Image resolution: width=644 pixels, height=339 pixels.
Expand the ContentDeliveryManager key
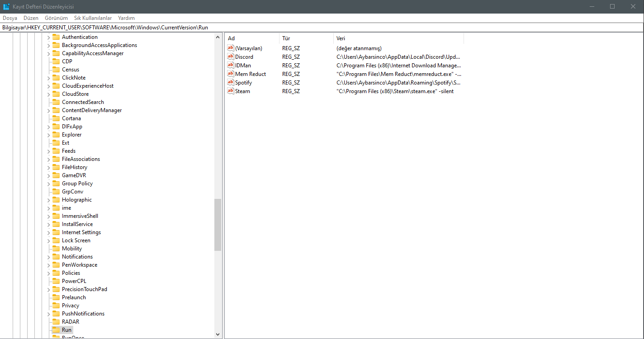point(49,110)
